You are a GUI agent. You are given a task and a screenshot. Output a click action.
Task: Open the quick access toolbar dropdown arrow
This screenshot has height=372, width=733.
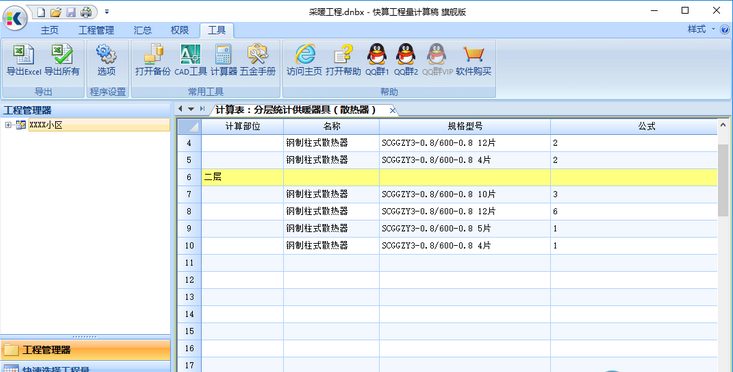click(107, 12)
